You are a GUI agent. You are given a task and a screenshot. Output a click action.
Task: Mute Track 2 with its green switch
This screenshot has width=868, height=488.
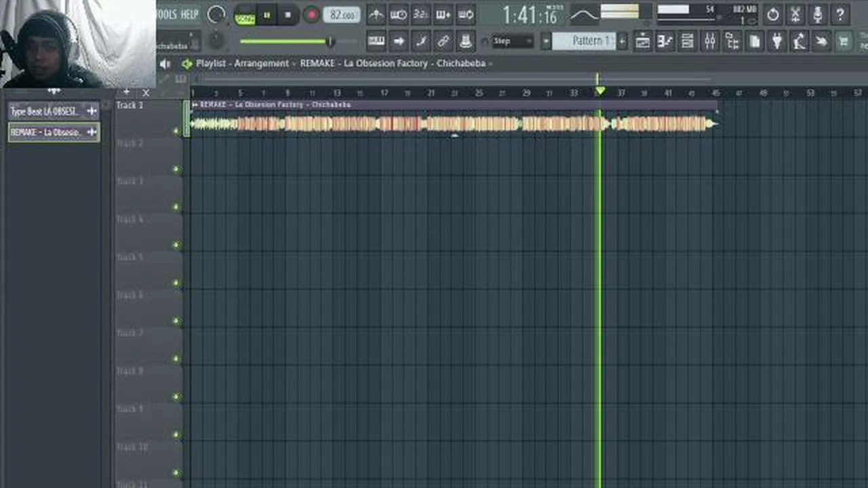[177, 169]
